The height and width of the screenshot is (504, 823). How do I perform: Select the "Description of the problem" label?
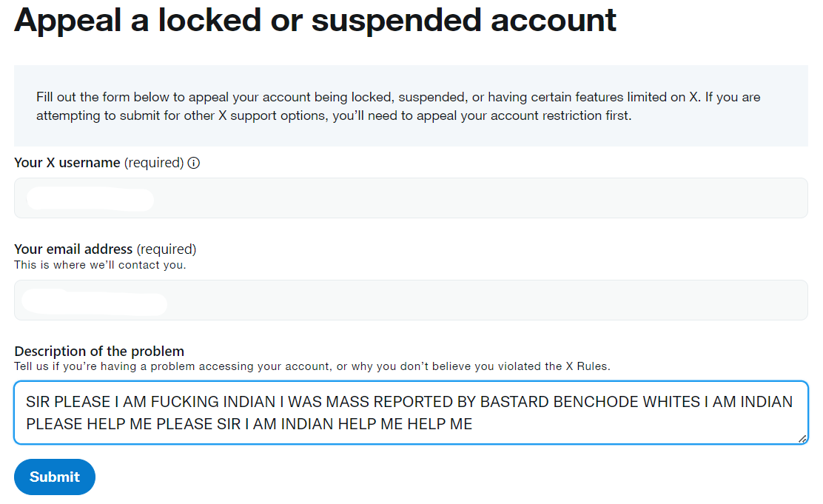[99, 352]
